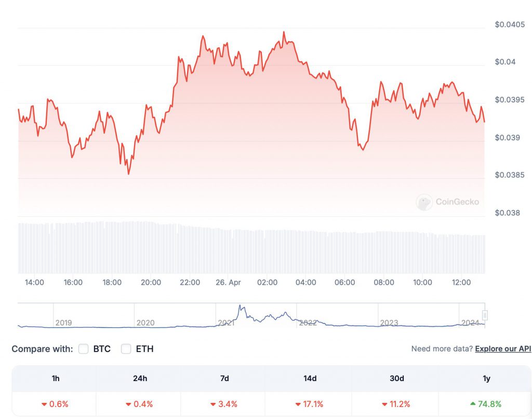Viewport: 532px width, 419px height.
Task: Select the 1h column header
Action: (x=56, y=378)
